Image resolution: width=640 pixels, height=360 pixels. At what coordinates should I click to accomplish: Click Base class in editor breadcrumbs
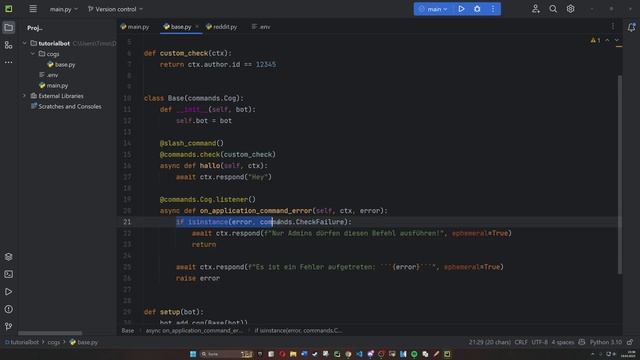tap(128, 331)
